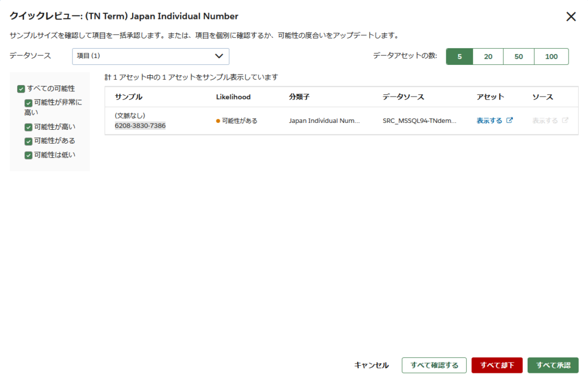Click the orange likelihood dot for 可能性がある

pos(218,121)
